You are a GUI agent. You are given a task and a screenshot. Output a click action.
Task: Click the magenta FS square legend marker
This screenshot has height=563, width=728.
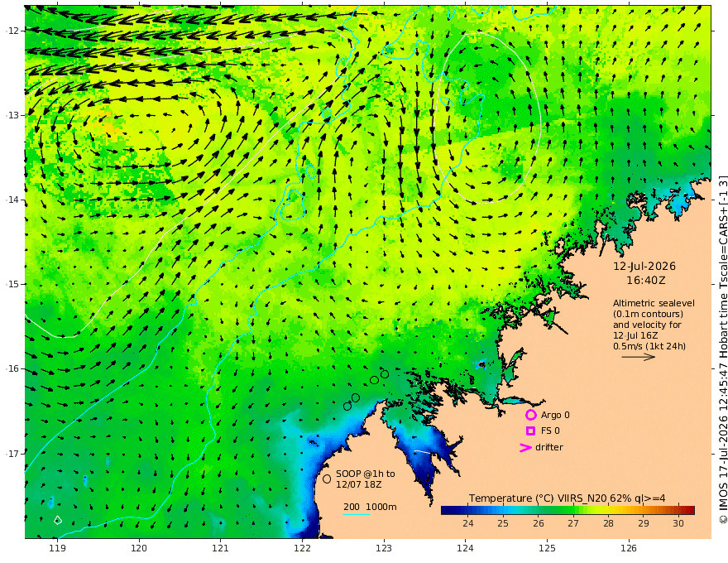pyautogui.click(x=530, y=431)
